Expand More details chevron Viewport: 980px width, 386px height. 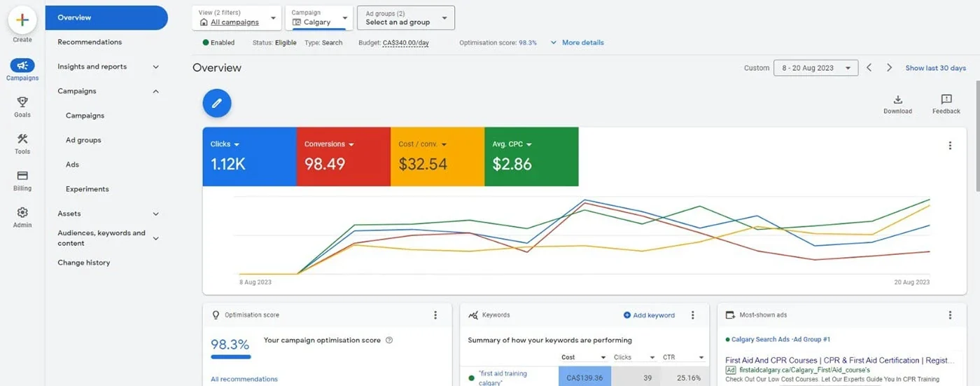[x=554, y=43]
